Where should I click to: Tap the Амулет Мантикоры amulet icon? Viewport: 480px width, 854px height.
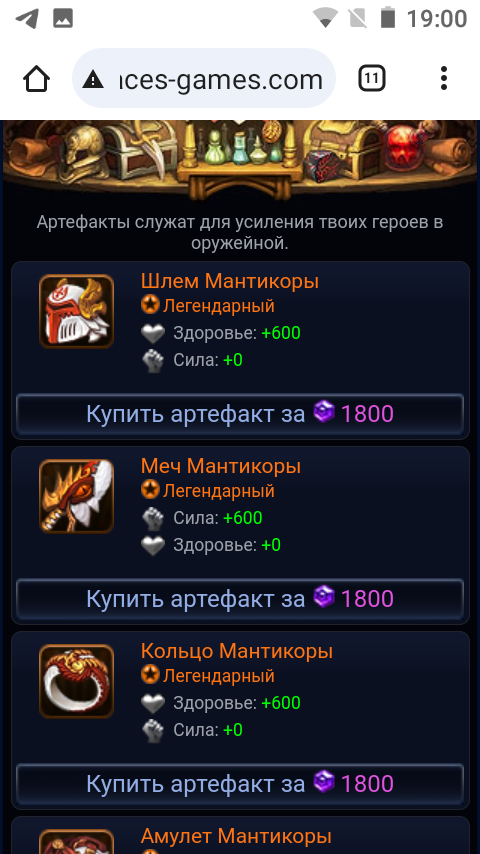[76, 841]
